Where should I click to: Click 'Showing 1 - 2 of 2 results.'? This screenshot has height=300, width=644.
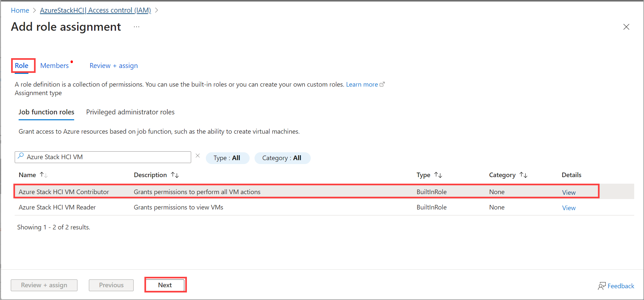(x=54, y=227)
